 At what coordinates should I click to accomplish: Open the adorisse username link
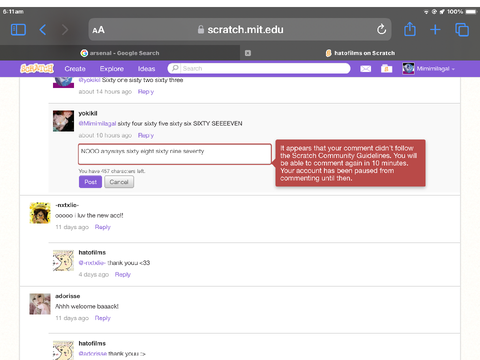tap(67, 296)
